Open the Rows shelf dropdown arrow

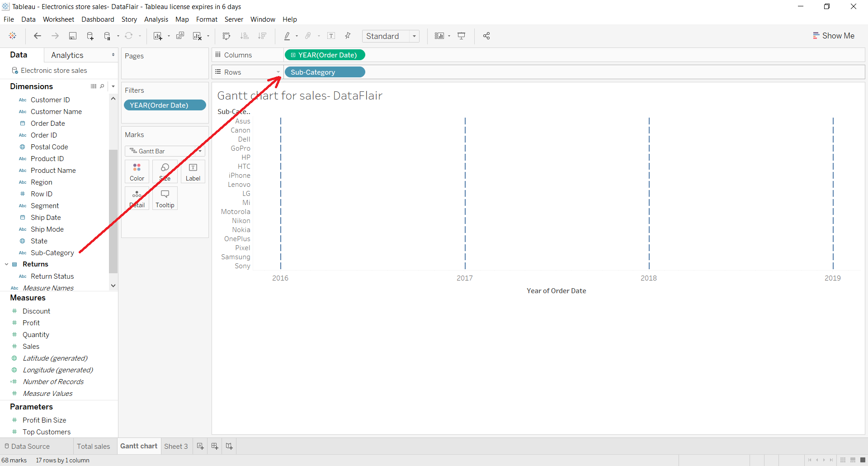click(x=278, y=71)
